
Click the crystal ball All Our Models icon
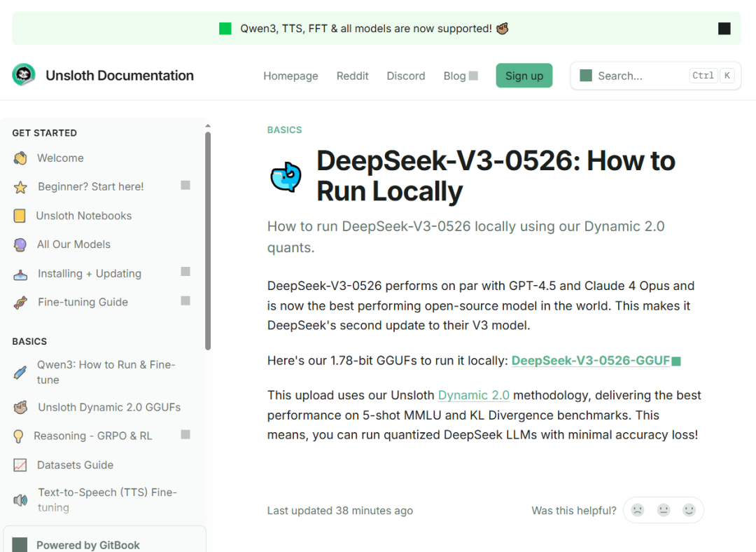click(x=20, y=244)
